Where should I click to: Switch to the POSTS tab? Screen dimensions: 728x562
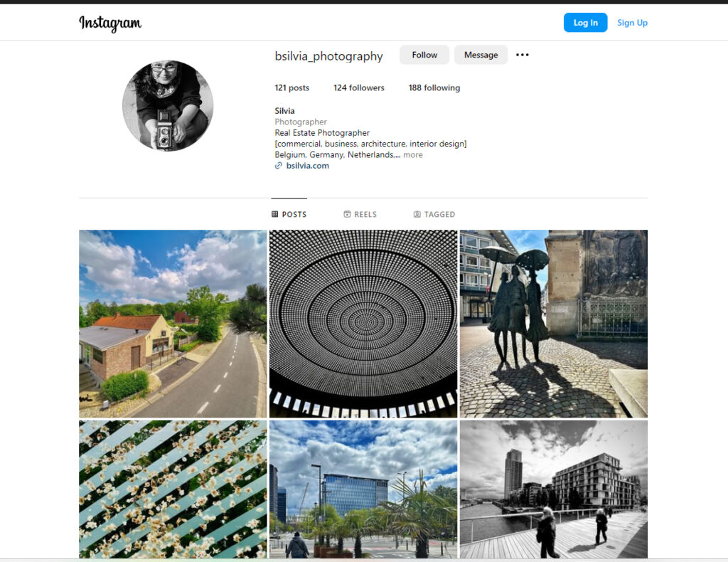coord(289,214)
